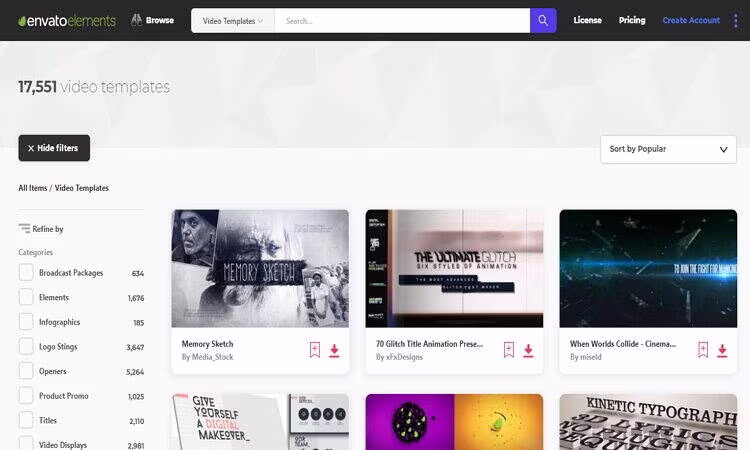Click the Openers count 5,264
The width and height of the screenshot is (750, 450).
click(135, 372)
